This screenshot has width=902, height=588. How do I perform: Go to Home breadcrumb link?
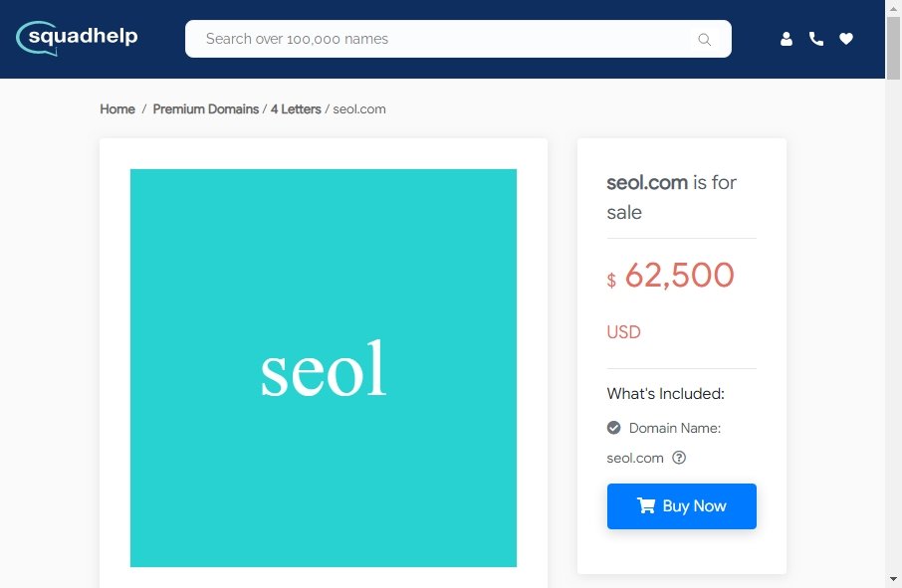(x=117, y=109)
